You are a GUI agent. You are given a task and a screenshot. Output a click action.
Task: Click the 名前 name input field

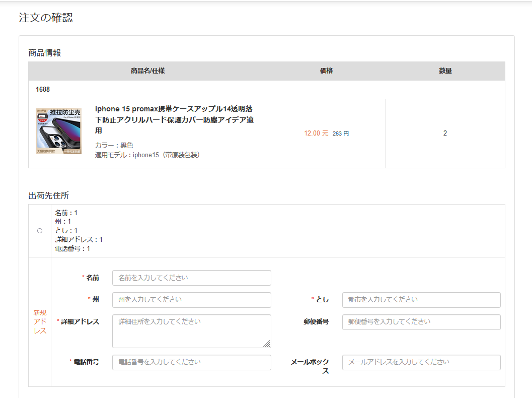pos(191,278)
